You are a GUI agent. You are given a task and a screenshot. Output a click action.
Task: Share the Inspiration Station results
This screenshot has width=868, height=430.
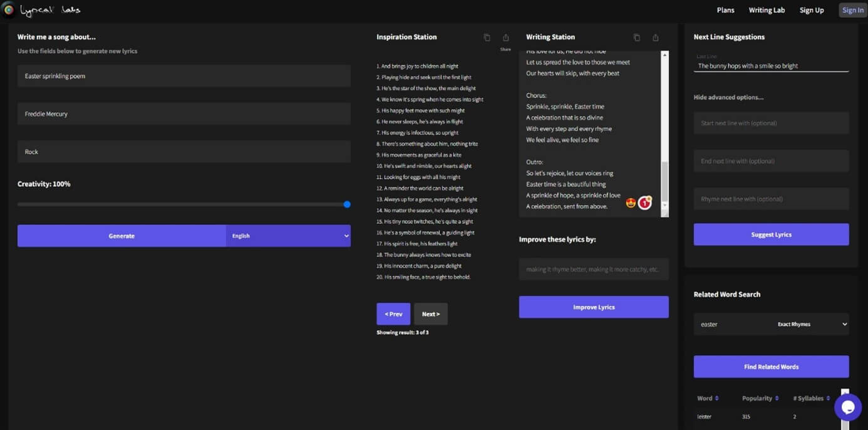coord(505,38)
